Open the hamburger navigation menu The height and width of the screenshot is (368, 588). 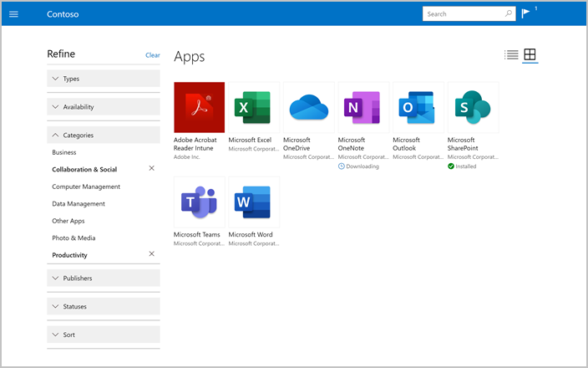pyautogui.click(x=13, y=14)
